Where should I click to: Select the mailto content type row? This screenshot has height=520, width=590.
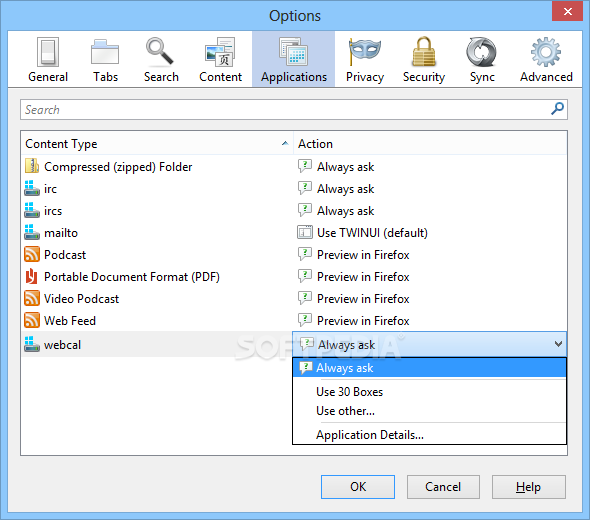(x=294, y=233)
